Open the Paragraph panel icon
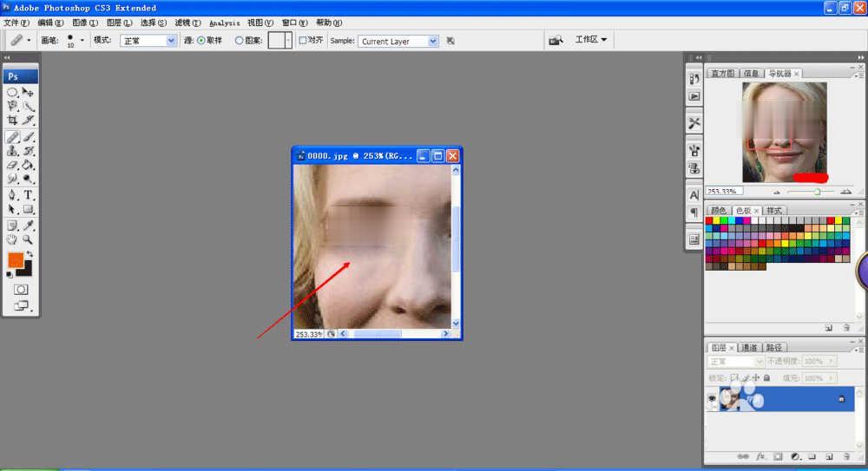This screenshot has width=868, height=471. 694,213
